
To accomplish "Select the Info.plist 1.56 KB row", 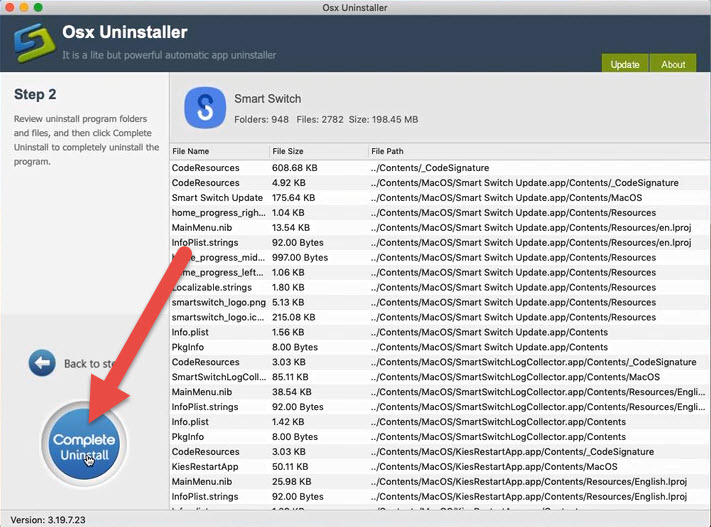I will [440, 332].
